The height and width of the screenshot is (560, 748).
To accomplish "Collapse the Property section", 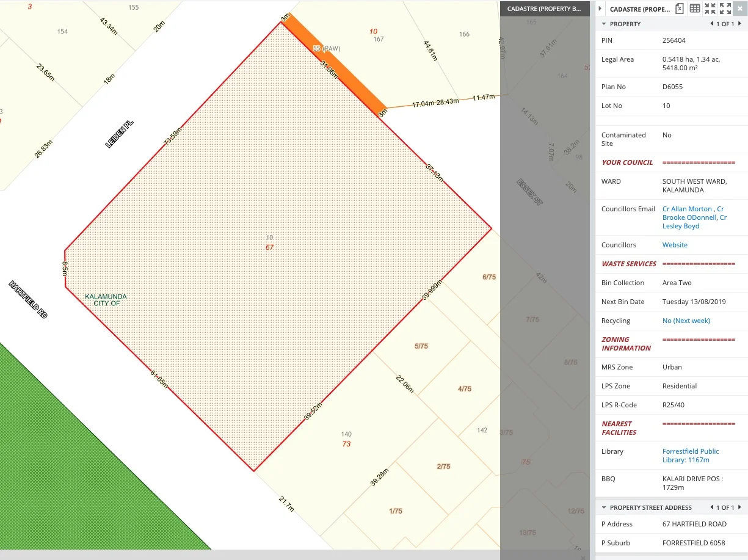I will (x=604, y=24).
